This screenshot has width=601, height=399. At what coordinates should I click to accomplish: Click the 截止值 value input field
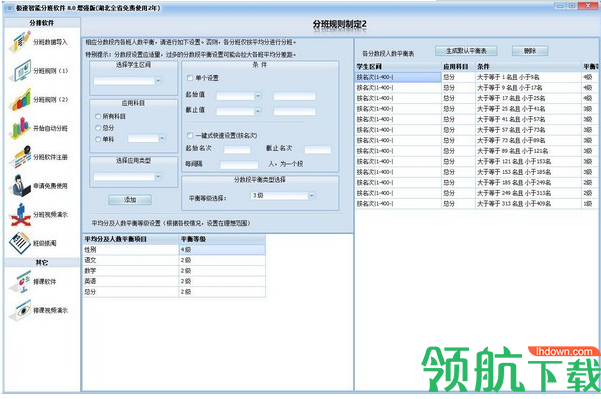[295, 111]
